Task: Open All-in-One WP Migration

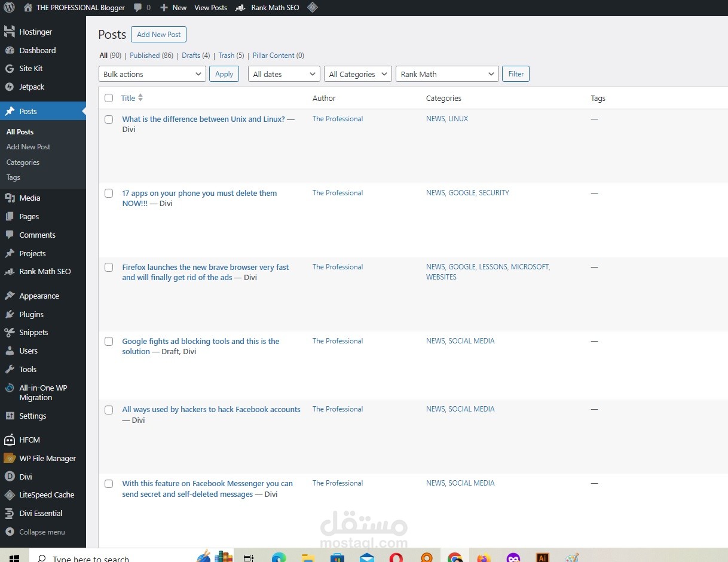Action: [x=42, y=393]
